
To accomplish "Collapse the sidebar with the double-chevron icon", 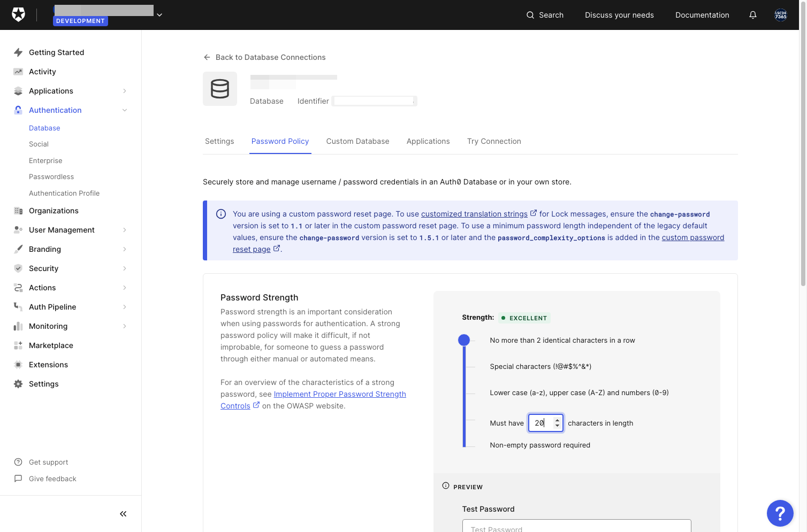I will pyautogui.click(x=123, y=514).
